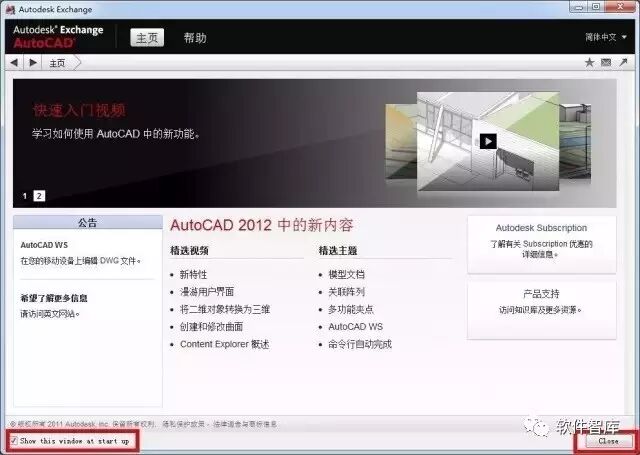Click the 产品支持 support card
The height and width of the screenshot is (455, 640).
[541, 310]
